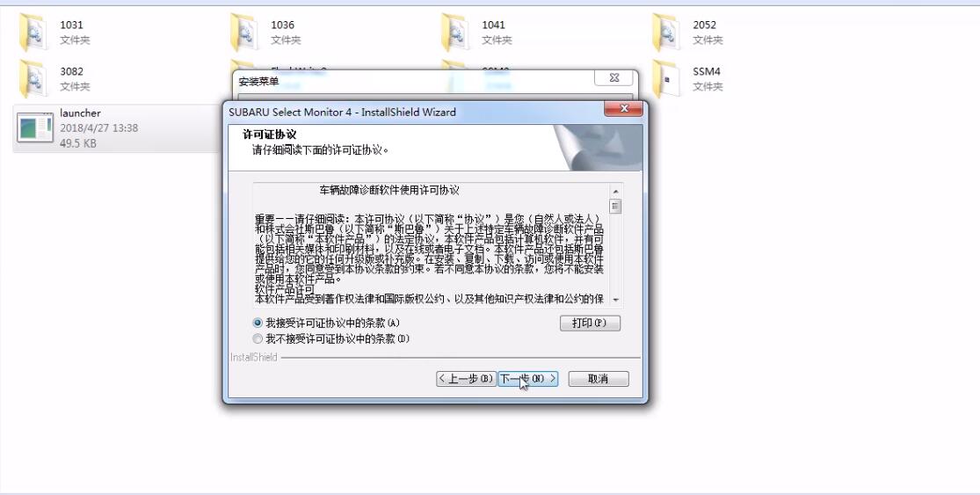This screenshot has width=980, height=495.
Task: Click the Cancel (取消) button
Action: pyautogui.click(x=599, y=379)
